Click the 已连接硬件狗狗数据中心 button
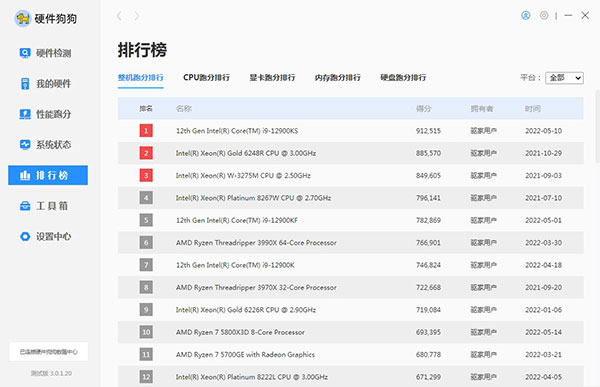The height and width of the screenshot is (387, 600). click(x=49, y=351)
